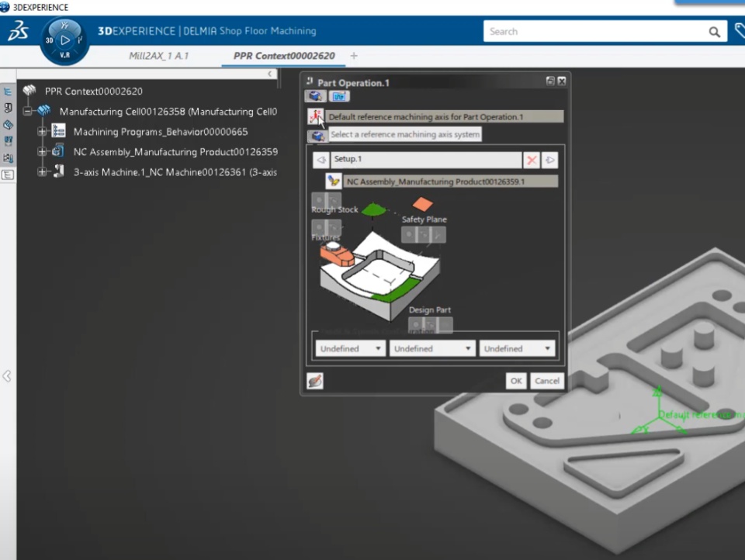Select NC Assembly_Manufacturing Product00126359 tree item
The width and height of the screenshot is (745, 560).
tap(175, 152)
